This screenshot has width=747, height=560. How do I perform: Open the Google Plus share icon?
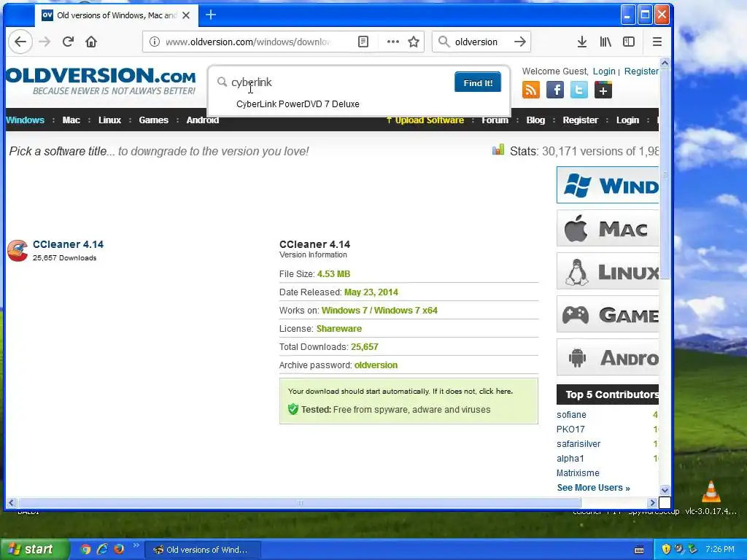point(603,90)
